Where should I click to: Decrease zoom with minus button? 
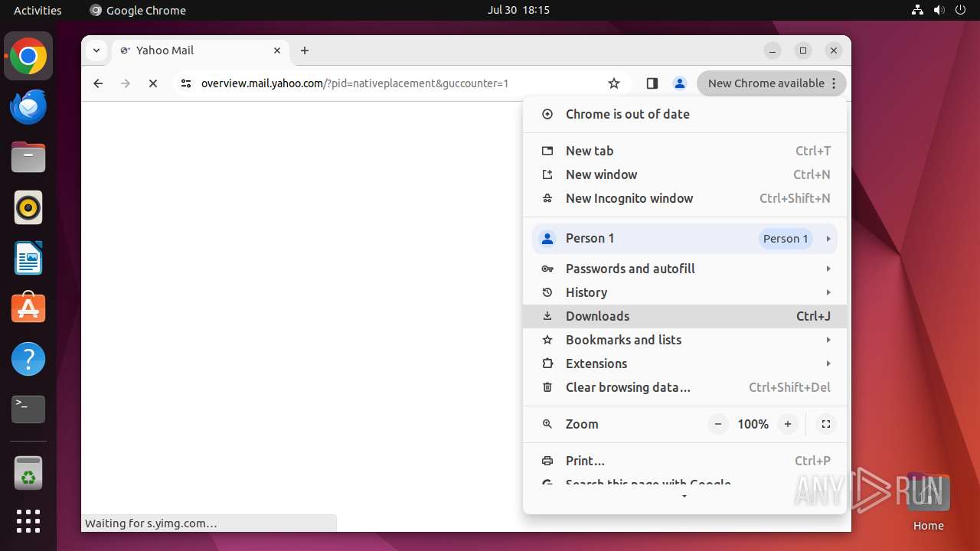[718, 424]
